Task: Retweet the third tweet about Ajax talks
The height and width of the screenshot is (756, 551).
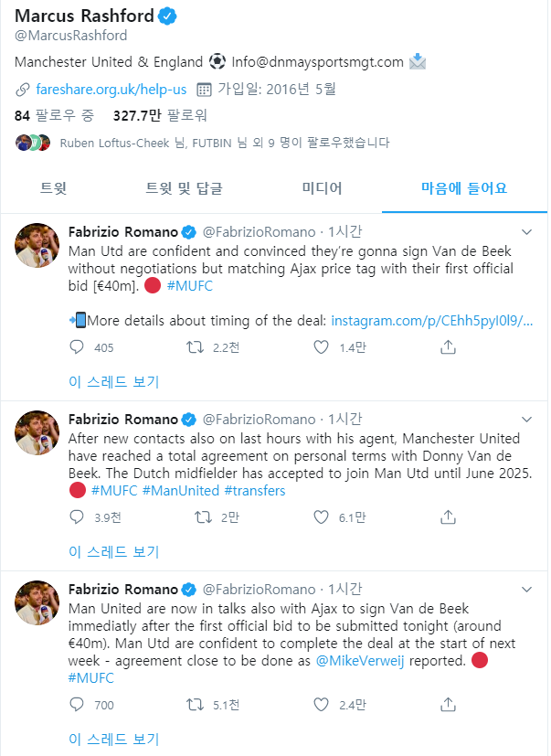Action: point(195,705)
